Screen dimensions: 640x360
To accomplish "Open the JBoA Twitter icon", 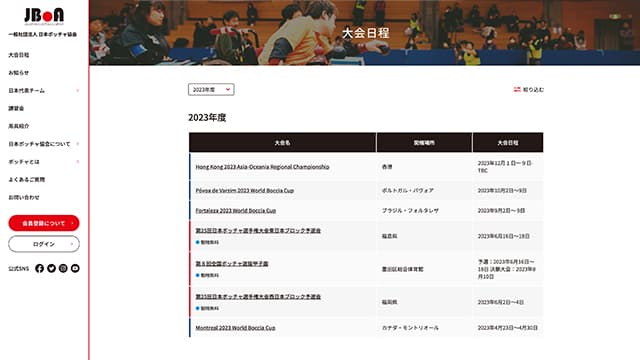I will [51, 268].
